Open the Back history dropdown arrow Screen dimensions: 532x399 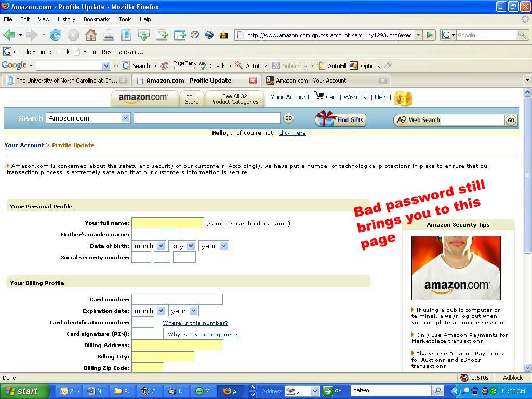click(20, 35)
